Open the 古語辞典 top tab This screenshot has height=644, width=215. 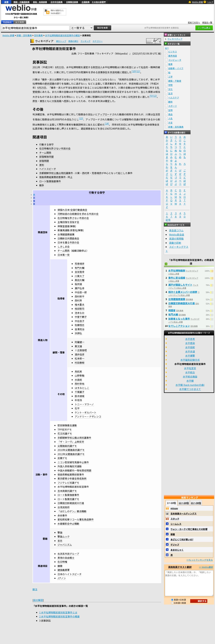click(x=85, y=2)
